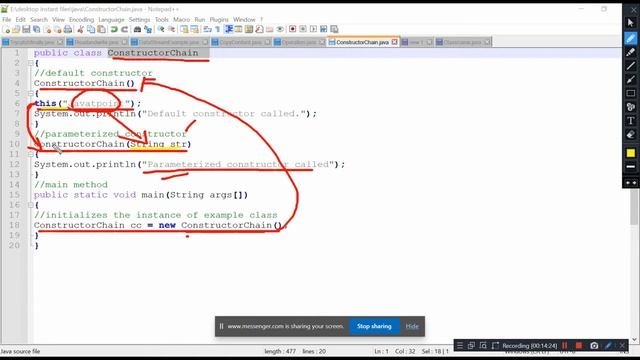Screen dimensions: 640x360
Task: Click the Stop sharing button
Action: 374,326
